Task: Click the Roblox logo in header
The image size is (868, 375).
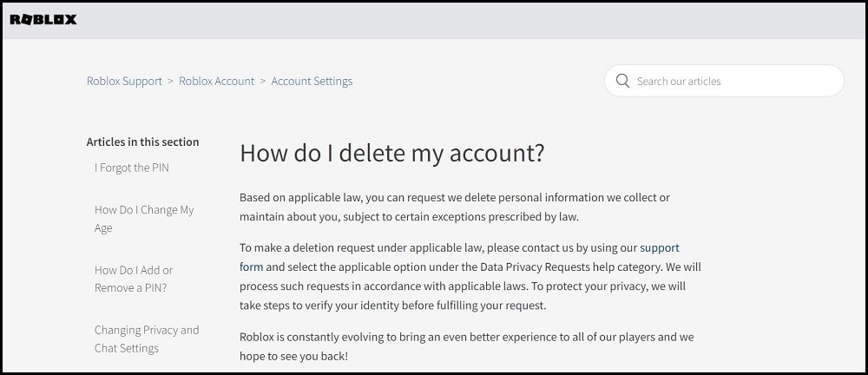Action: click(x=43, y=20)
